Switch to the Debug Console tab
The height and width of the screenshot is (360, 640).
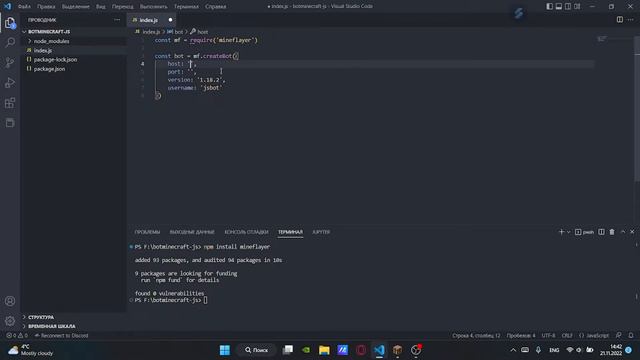click(247, 232)
